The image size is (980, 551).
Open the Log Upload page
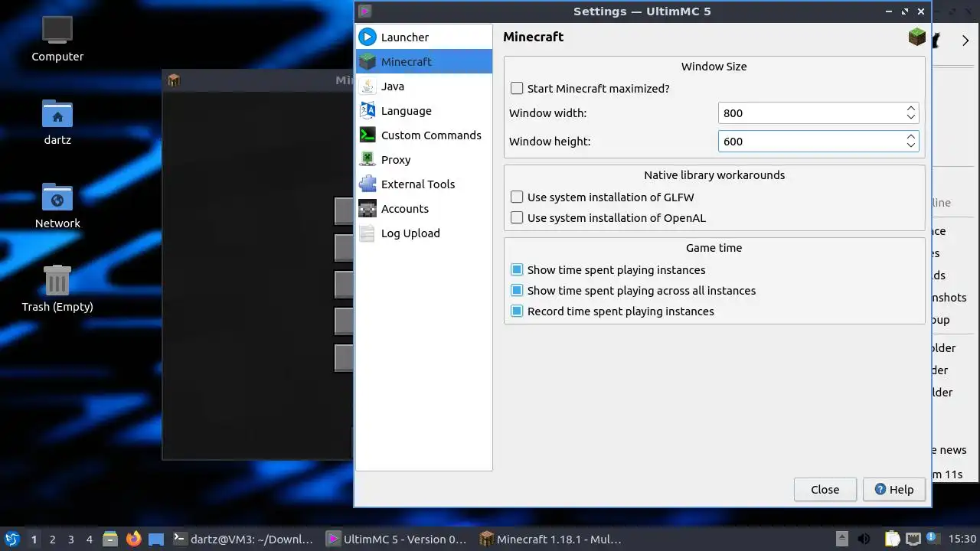coord(423,233)
